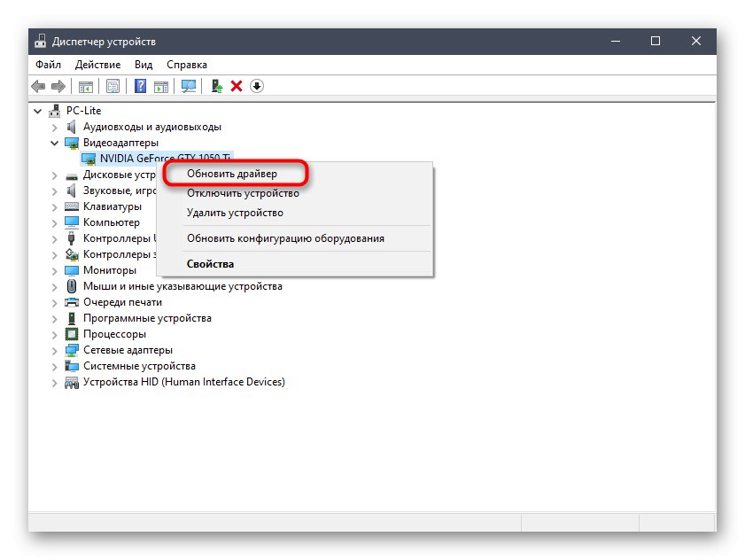Click the Forward arrow toolbar icon
745x560 pixels.
click(58, 87)
